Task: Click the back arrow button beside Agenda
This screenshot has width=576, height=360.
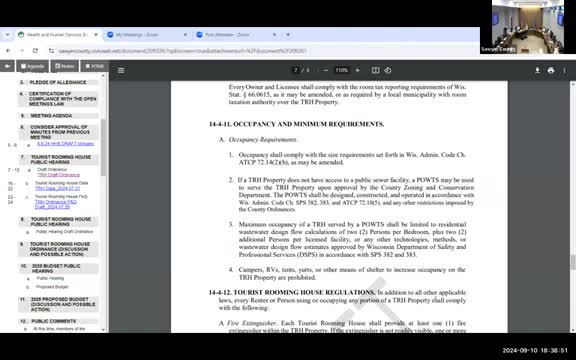Action: point(7,66)
